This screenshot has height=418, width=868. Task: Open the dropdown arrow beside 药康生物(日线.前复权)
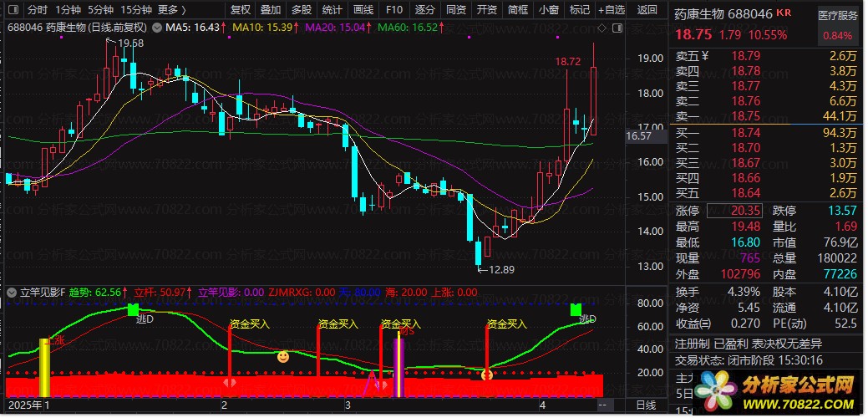coord(156,27)
